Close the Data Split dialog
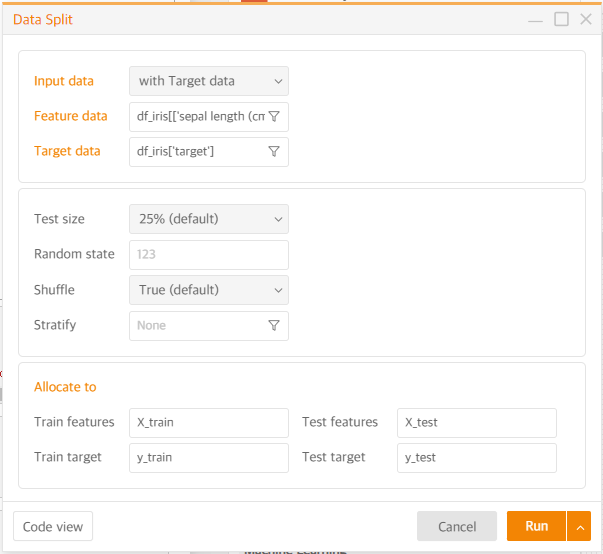This screenshot has height=554, width=603. [586, 19]
